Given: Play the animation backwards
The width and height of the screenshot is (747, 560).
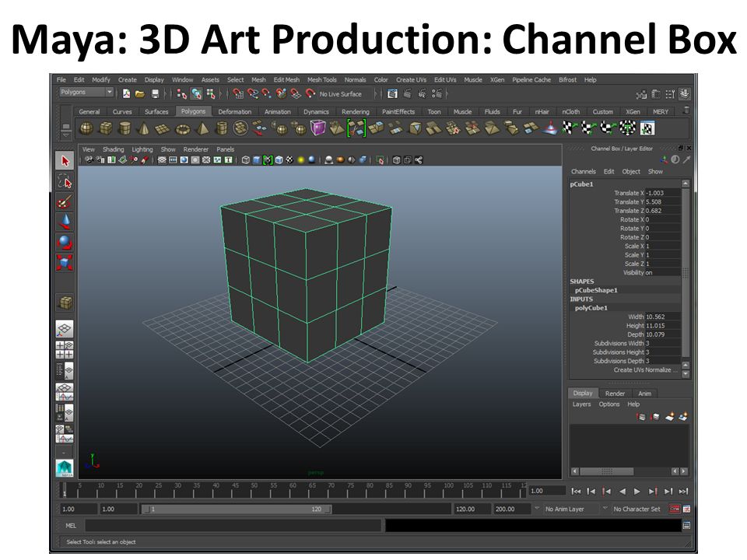Looking at the screenshot, I should point(622,491).
